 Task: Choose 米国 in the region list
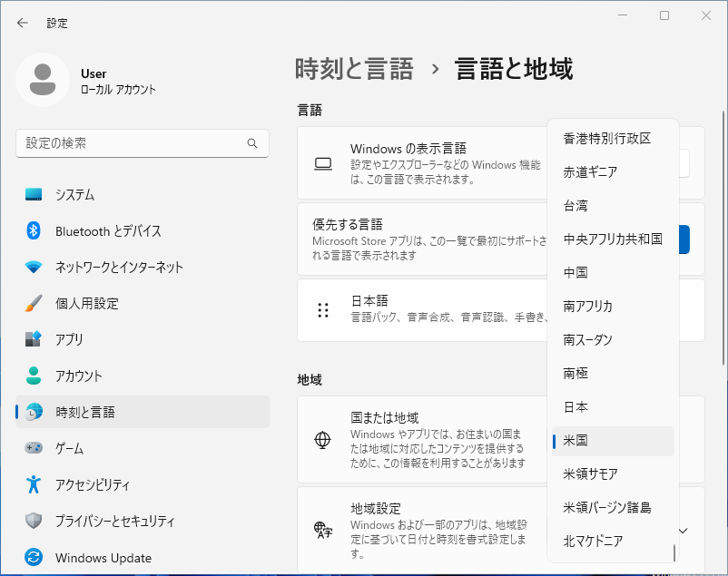tap(613, 441)
